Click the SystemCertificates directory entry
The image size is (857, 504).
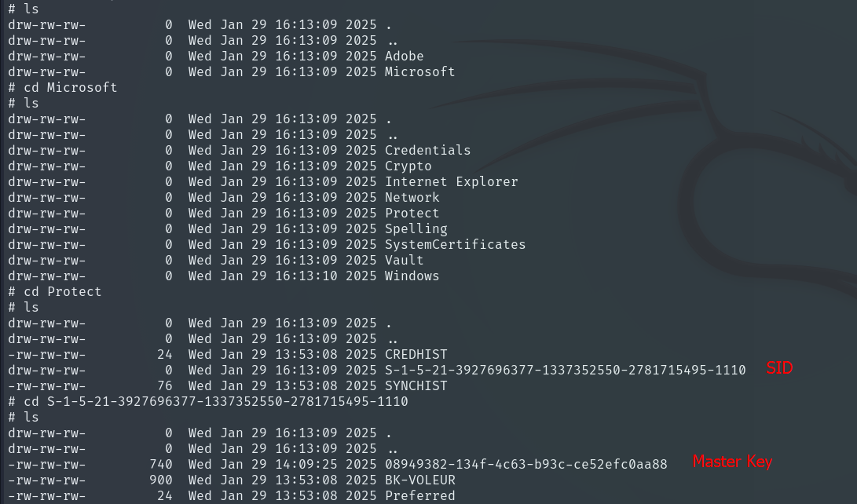click(x=455, y=245)
